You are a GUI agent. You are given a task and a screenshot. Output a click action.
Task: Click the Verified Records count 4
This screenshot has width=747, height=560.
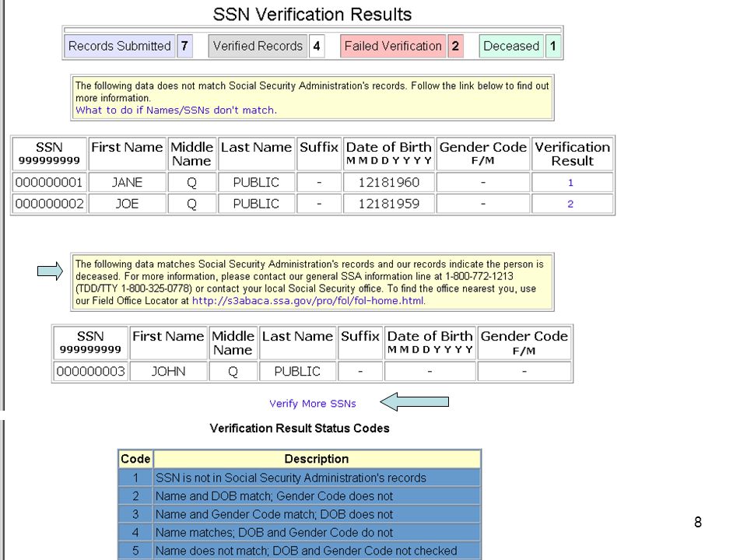tap(317, 46)
